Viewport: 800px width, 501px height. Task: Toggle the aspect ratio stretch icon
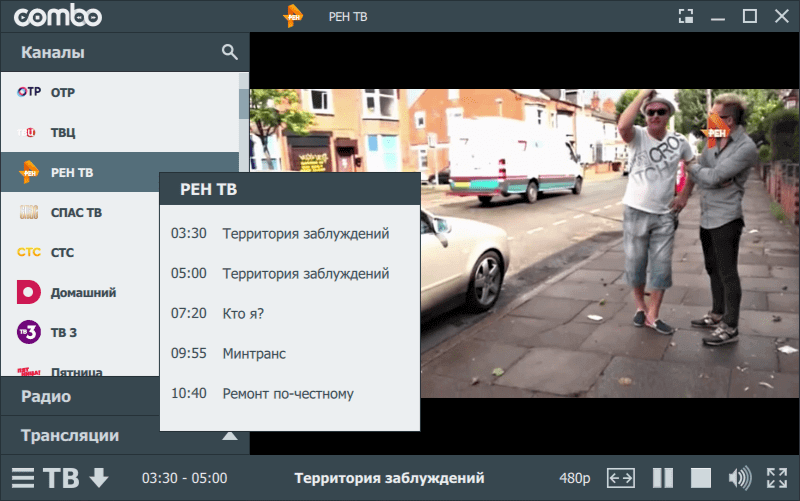pyautogui.click(x=621, y=478)
